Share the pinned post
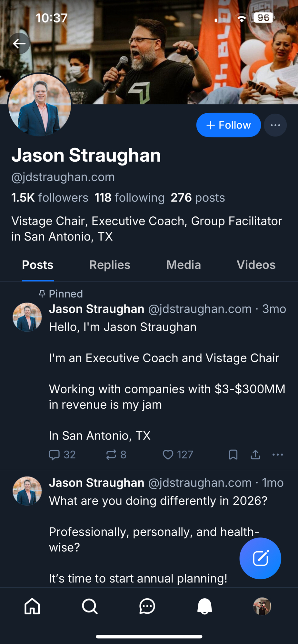 point(255,455)
